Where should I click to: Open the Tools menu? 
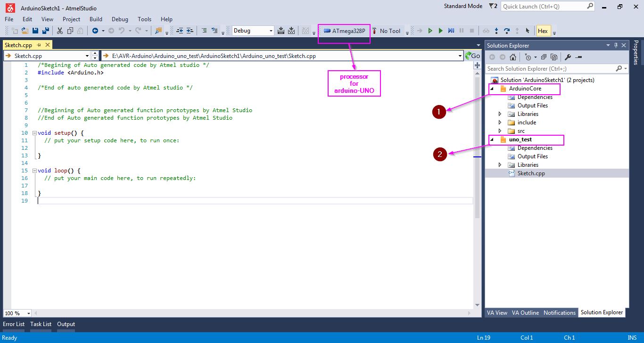144,19
